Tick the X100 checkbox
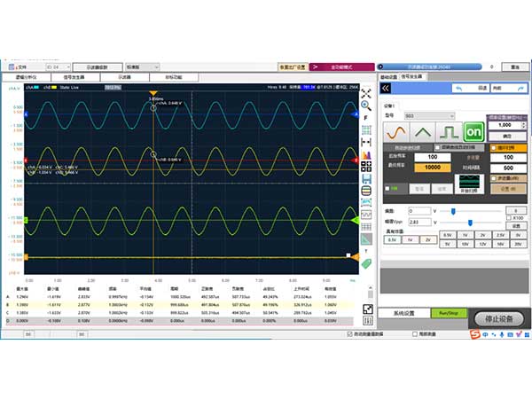 click(x=509, y=218)
